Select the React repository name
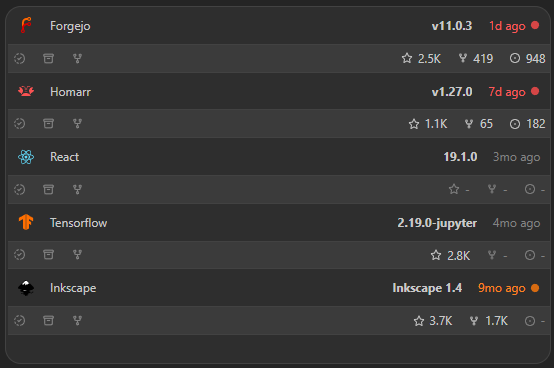 click(64, 157)
